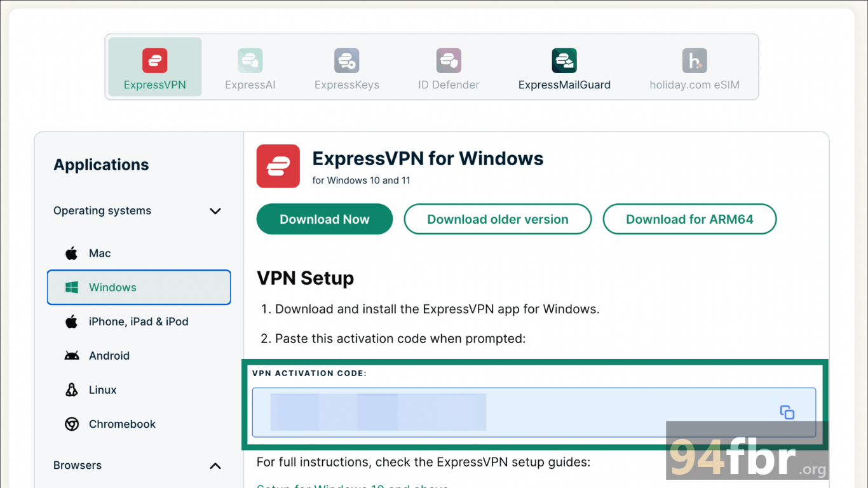Choose Linux in the sidebar
Screen dimensions: 868x488
(x=139, y=390)
